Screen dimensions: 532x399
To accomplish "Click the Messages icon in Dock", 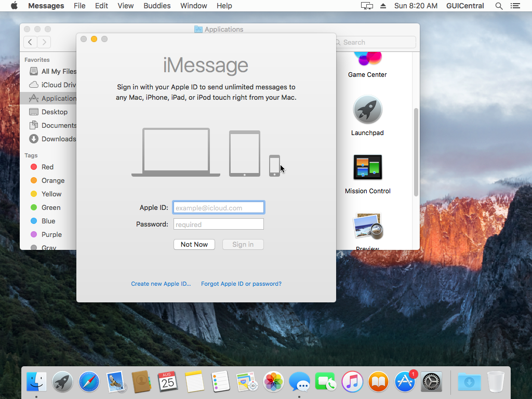I will click(x=299, y=382).
